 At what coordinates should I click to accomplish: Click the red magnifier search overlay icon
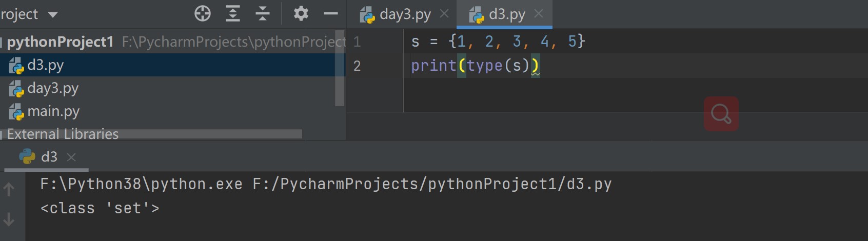pos(721,114)
